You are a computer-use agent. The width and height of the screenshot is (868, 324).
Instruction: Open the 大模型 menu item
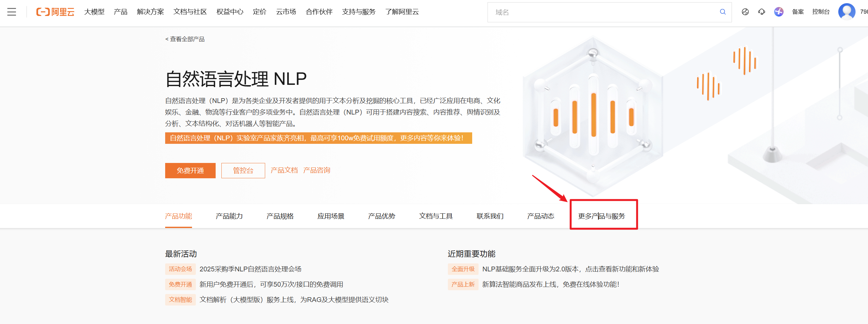94,12
